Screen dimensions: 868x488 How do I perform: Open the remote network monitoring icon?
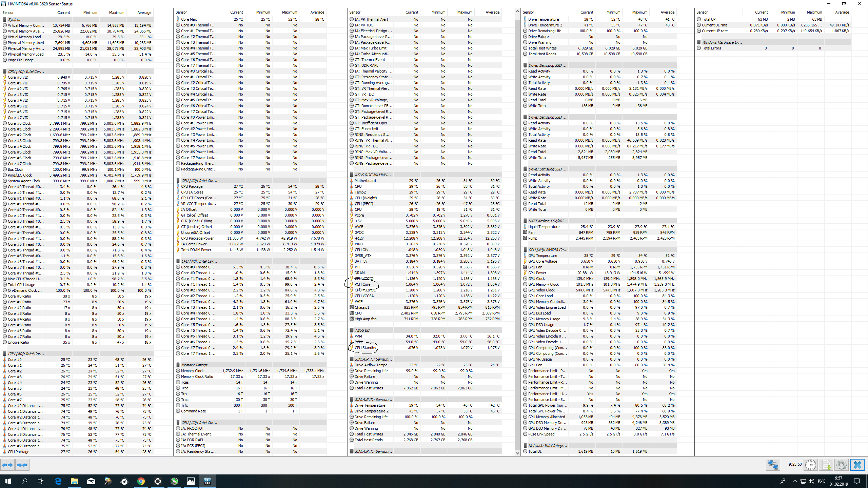(773, 465)
